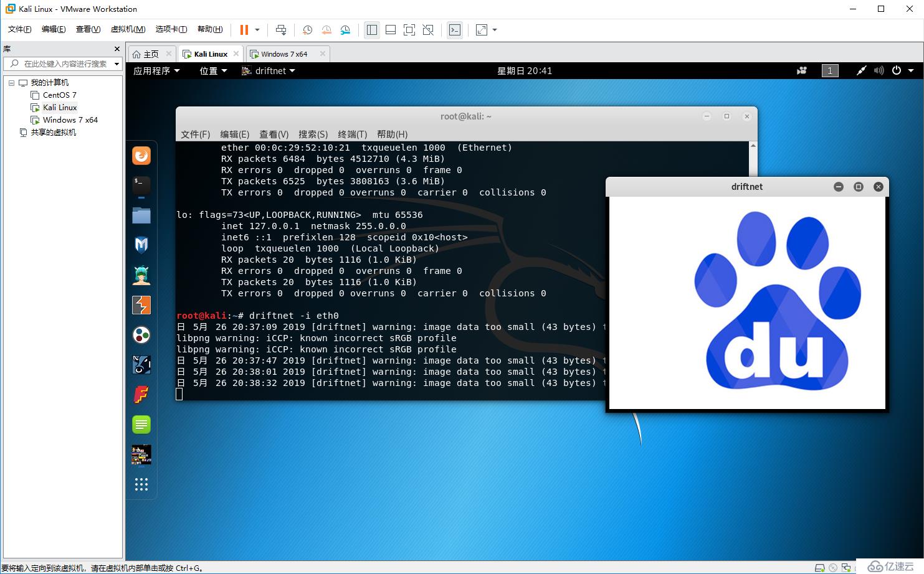The height and width of the screenshot is (574, 924).
Task: Click the stretch guest display icon
Action: pos(482,30)
